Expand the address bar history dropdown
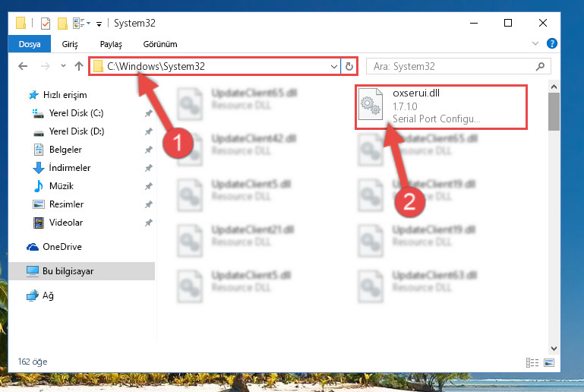The width and height of the screenshot is (584, 392). tap(333, 66)
